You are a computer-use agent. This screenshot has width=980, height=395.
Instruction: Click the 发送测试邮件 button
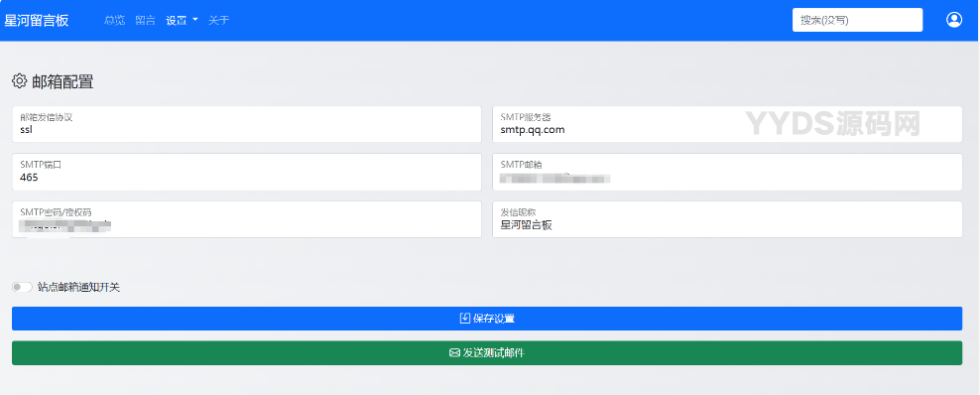tap(487, 353)
